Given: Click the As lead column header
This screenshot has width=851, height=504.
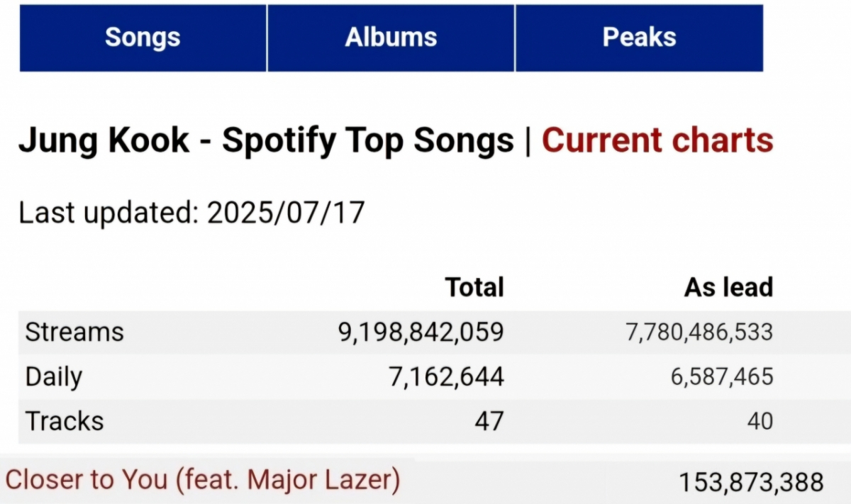Looking at the screenshot, I should [x=728, y=287].
